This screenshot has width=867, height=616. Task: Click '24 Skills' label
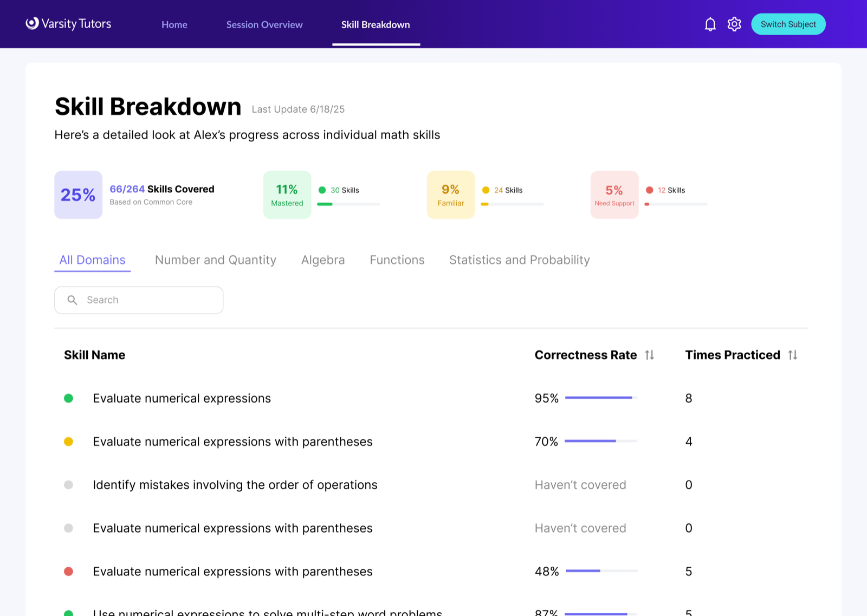(x=508, y=190)
